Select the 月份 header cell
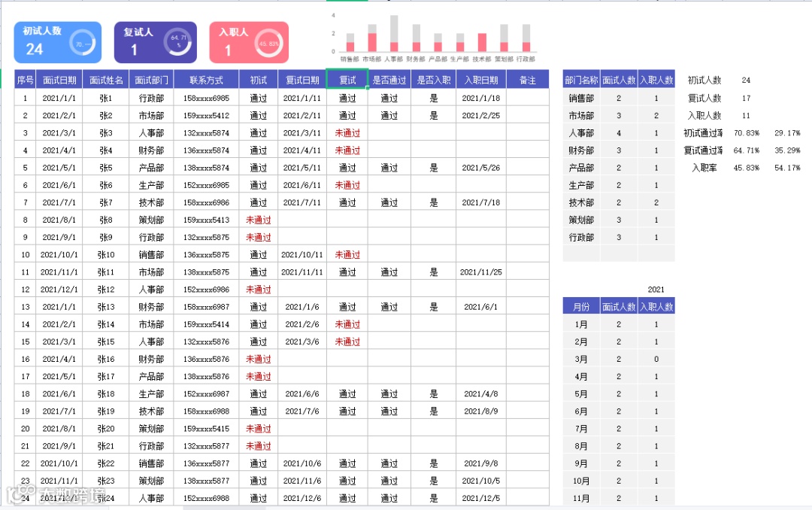Image resolution: width=812 pixels, height=510 pixels. point(581,307)
